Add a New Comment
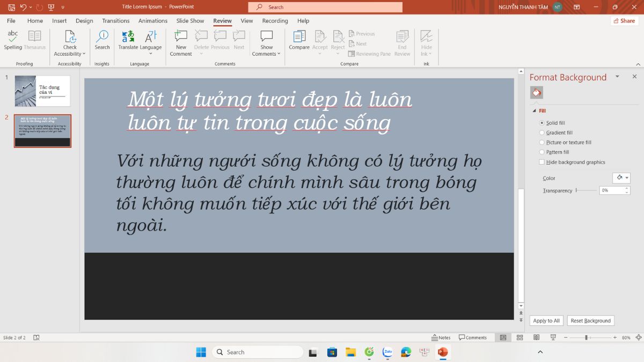Viewport: 644px width, 362px height. (181, 43)
